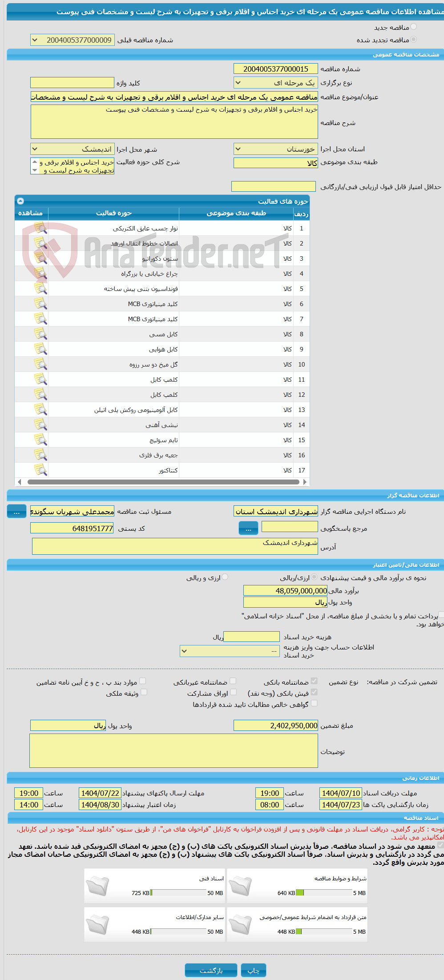Click the اسناد فنی size progress bar
The image size is (444, 980).
point(178,893)
